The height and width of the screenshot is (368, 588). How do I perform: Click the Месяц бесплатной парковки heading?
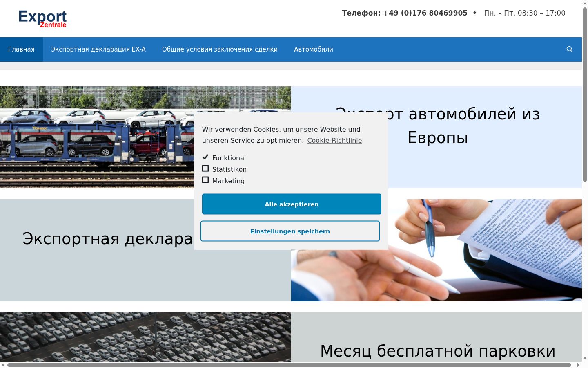coord(438,351)
